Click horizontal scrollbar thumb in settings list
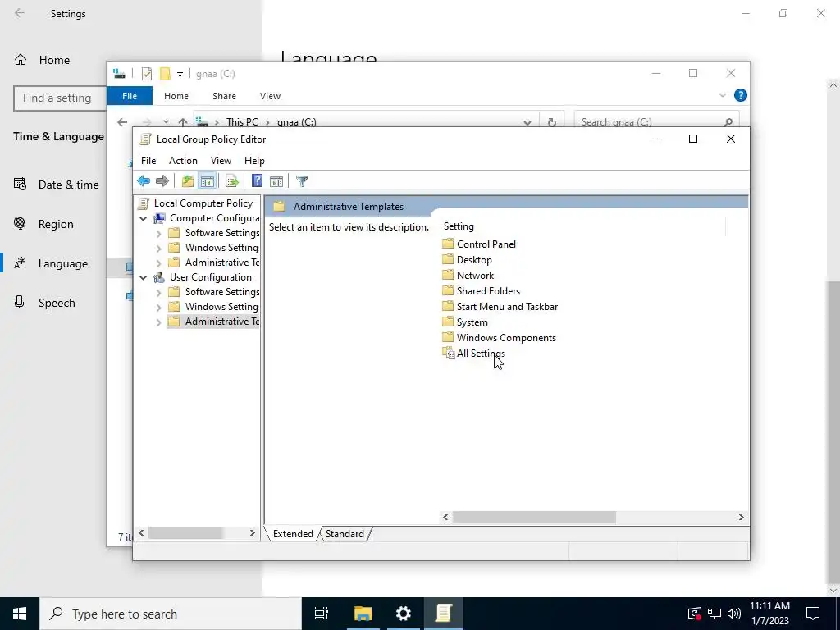 (534, 517)
